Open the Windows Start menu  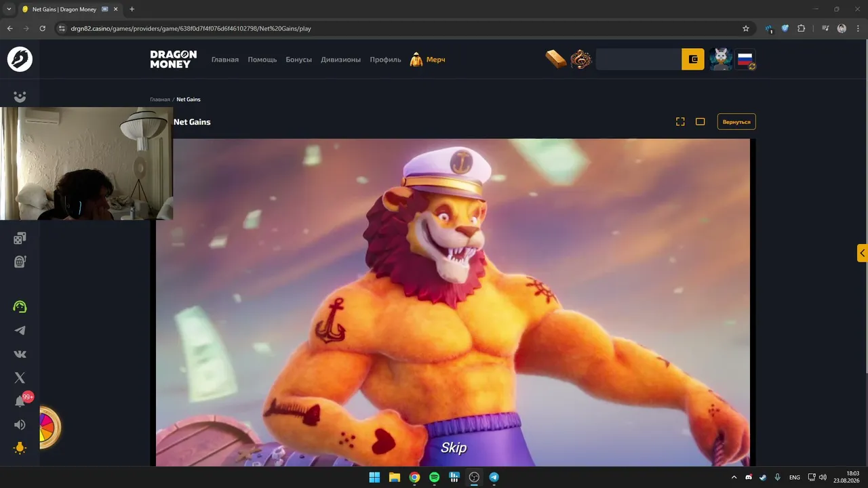click(374, 477)
